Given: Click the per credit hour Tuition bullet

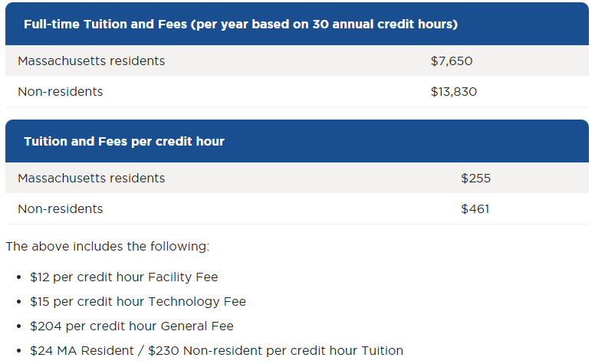Looking at the screenshot, I should [216, 351].
